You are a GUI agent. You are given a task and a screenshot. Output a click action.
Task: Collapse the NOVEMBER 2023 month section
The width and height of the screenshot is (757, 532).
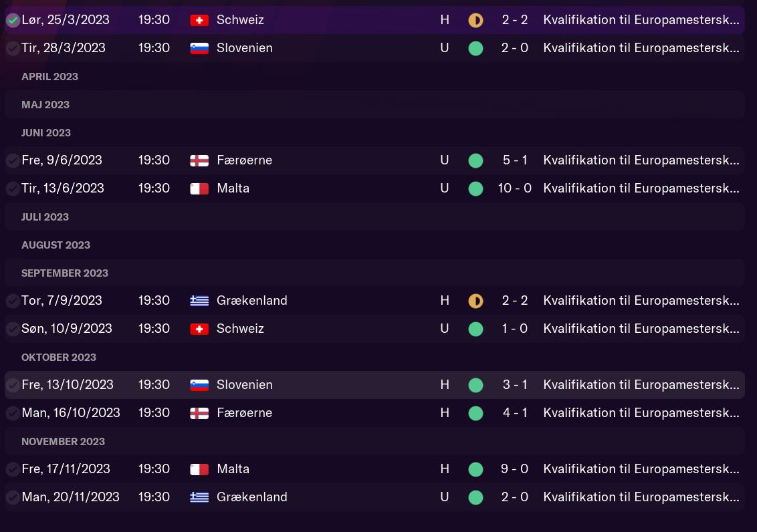click(63, 441)
